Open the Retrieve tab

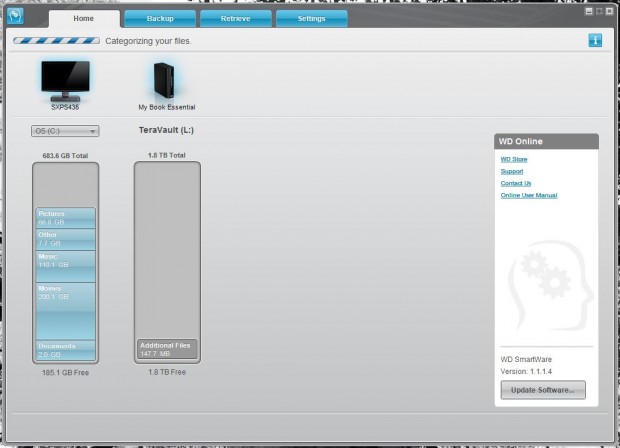click(236, 19)
